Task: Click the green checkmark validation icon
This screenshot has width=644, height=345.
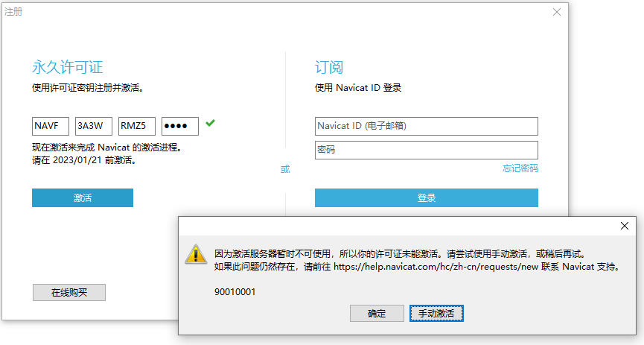Action: tap(210, 122)
